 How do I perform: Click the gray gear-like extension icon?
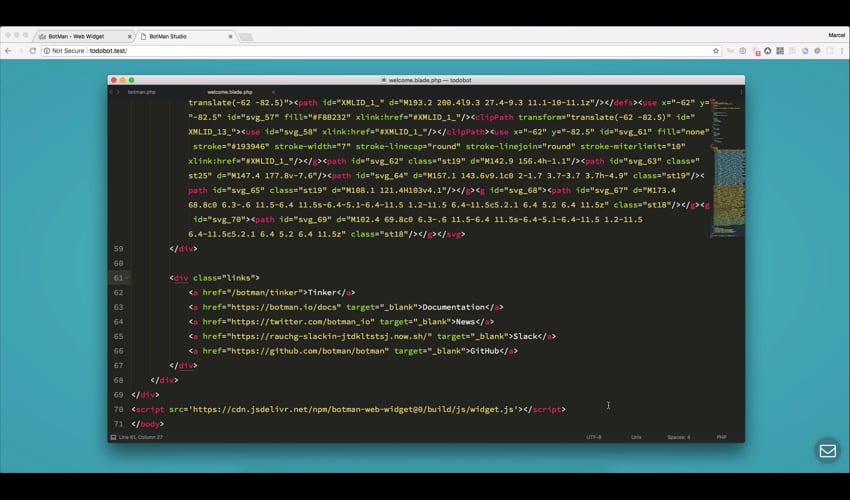click(817, 51)
